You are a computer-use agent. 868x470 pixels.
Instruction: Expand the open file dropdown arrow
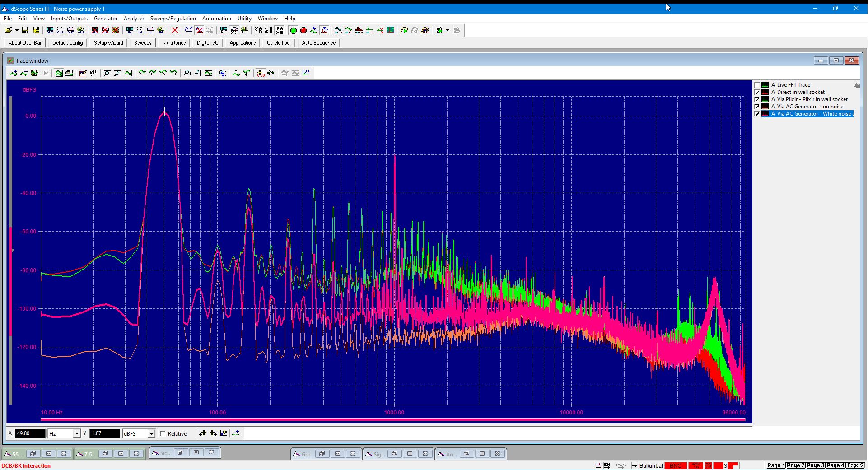pos(17,30)
